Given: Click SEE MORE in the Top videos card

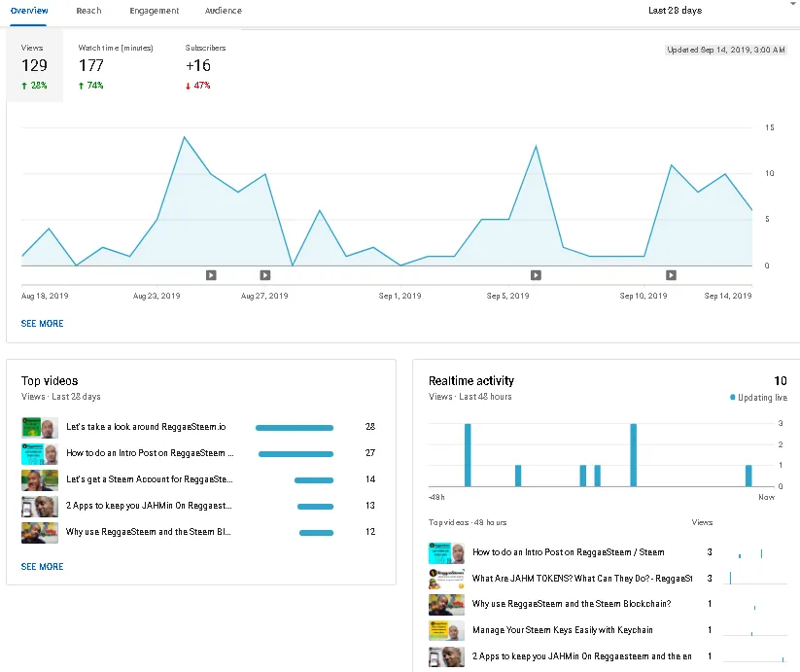Looking at the screenshot, I should click(x=42, y=567).
